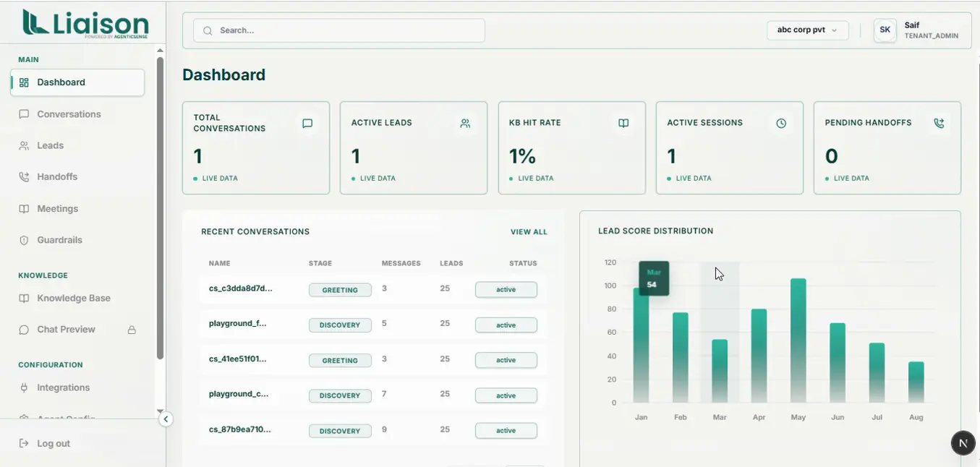Click View All recent conversations
Viewport: 980px width, 467px height.
click(x=529, y=232)
